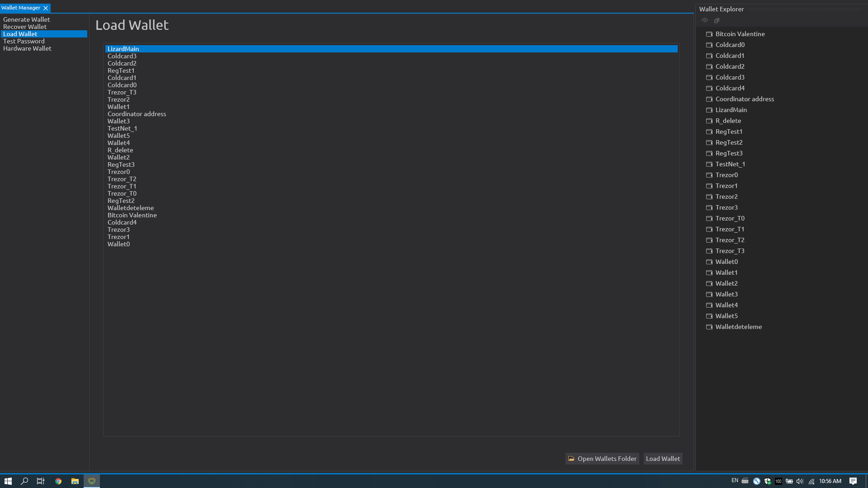Open Chrome from the taskbar

(x=58, y=481)
